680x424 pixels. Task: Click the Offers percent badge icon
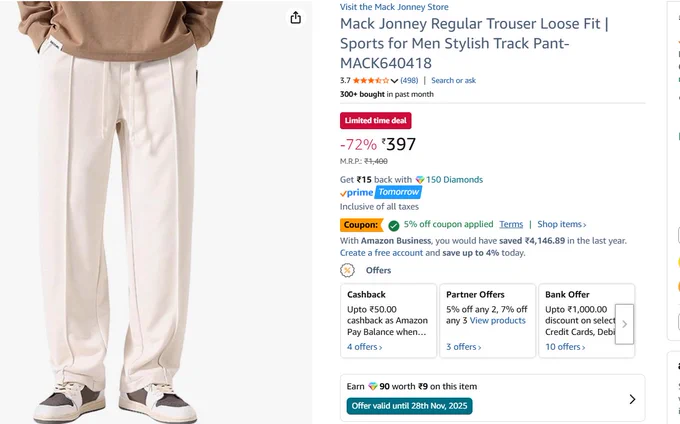point(347,270)
